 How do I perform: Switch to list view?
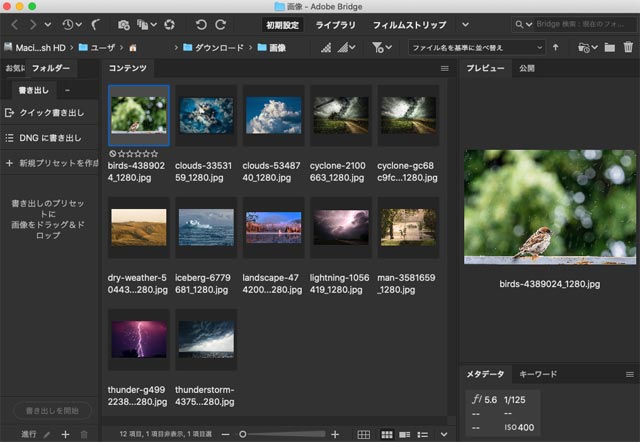click(423, 435)
